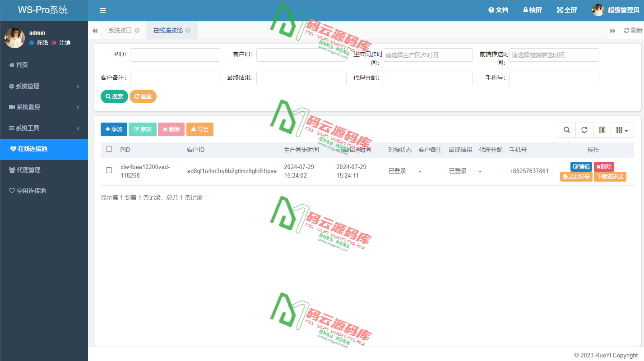
Task: Expand the 系统管理 sidebar menu
Action: pos(26,86)
